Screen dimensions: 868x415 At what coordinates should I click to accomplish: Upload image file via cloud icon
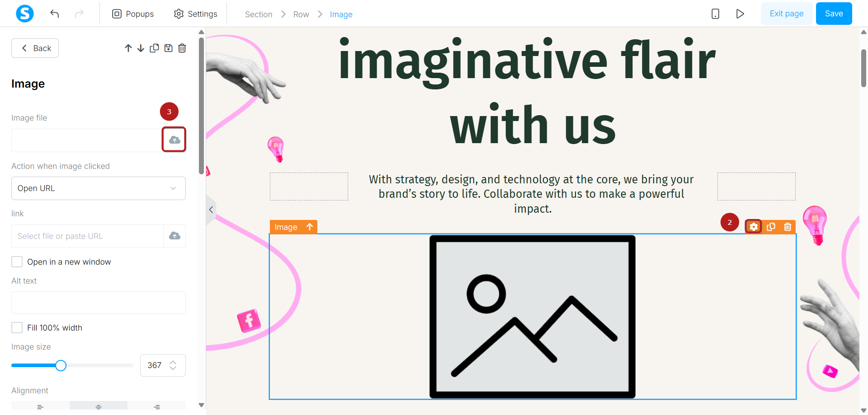(x=175, y=140)
